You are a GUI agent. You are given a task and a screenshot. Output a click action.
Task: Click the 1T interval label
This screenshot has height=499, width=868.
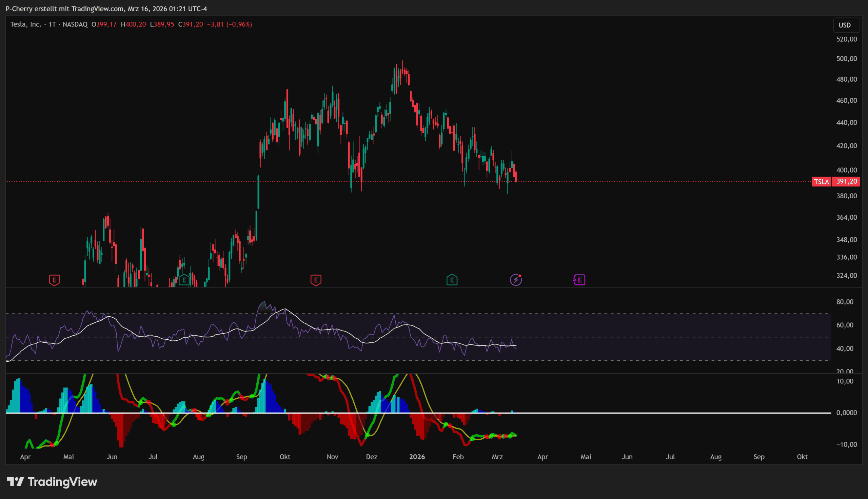coord(52,24)
